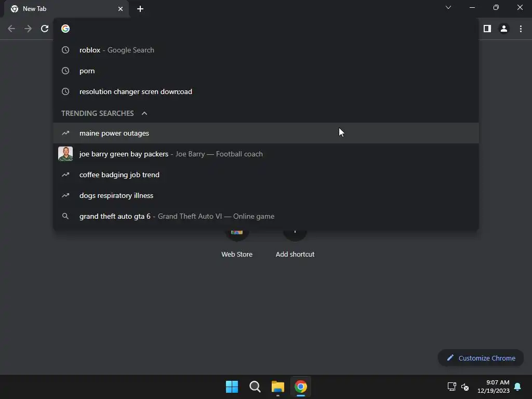
Task: Click trending icon beside coffee badging
Action: point(65,175)
